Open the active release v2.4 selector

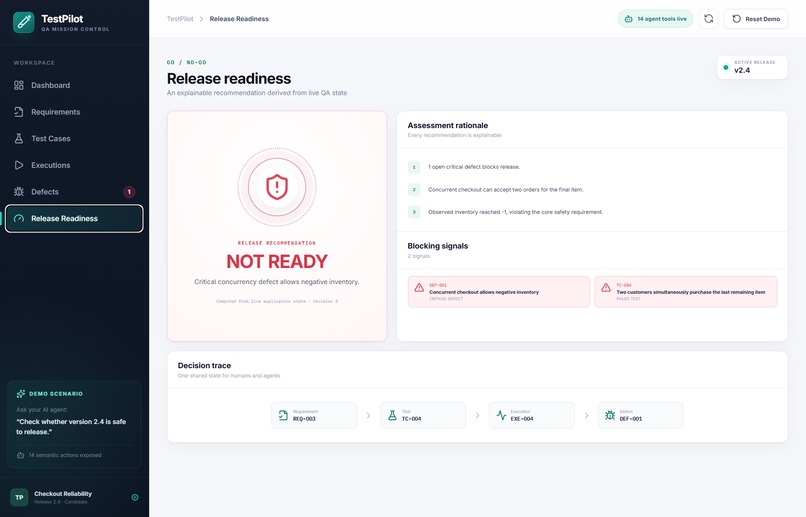pos(752,67)
